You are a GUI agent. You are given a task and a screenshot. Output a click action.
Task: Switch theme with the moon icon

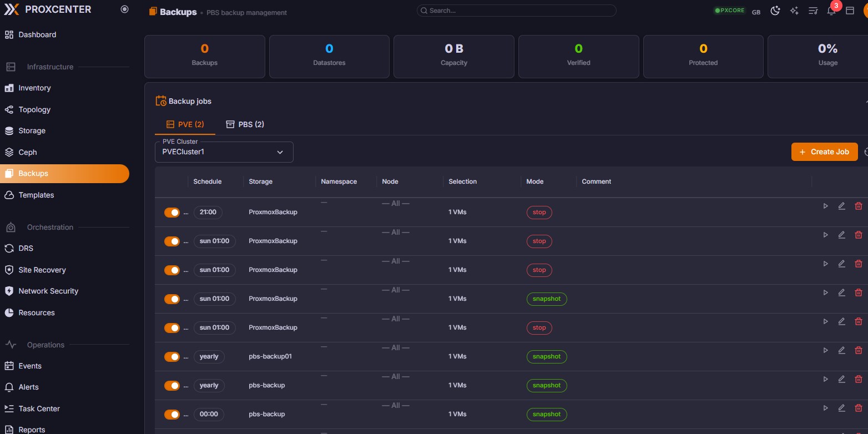(775, 11)
